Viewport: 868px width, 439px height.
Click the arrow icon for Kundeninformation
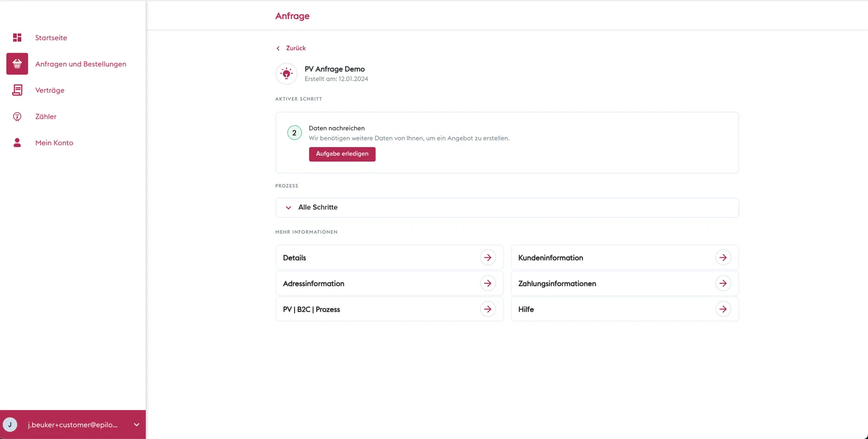(723, 258)
